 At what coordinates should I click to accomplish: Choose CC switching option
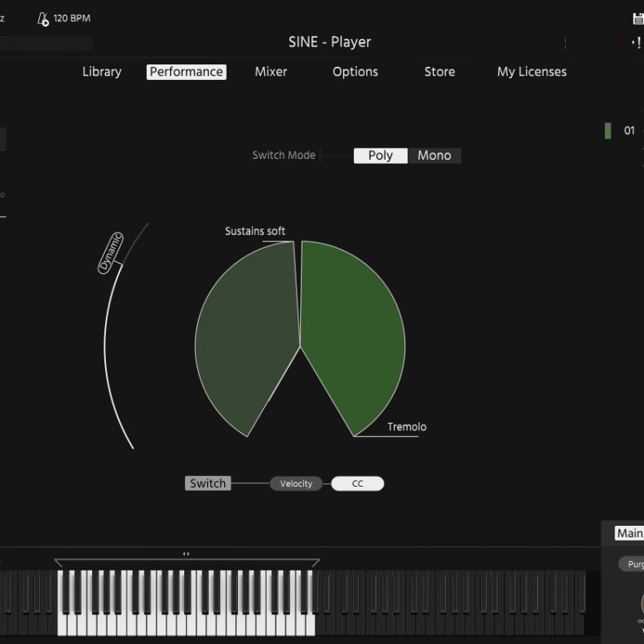tap(358, 484)
